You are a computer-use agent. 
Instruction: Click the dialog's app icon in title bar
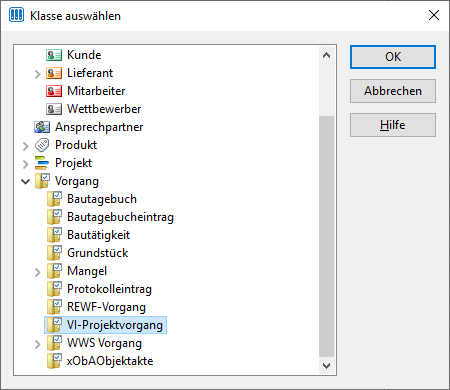click(x=16, y=15)
